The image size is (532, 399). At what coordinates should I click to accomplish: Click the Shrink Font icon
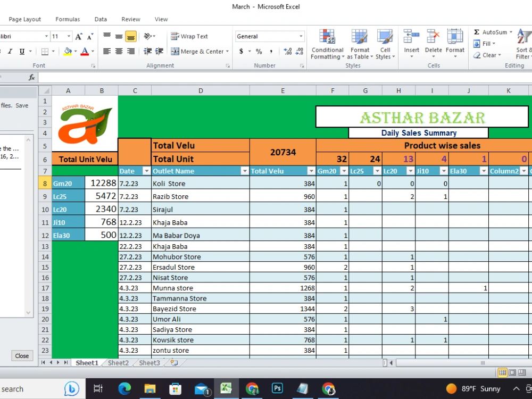click(x=90, y=36)
